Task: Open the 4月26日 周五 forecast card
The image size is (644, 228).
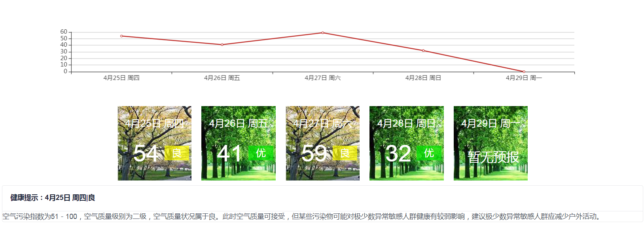Action: click(239, 143)
